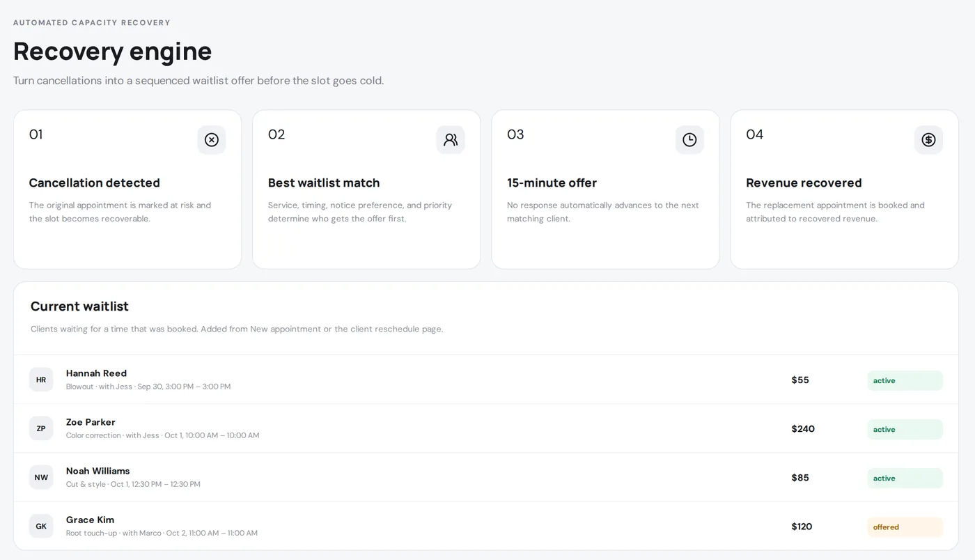Click the NW avatar badge for Noah Williams
975x560 pixels.
point(41,477)
